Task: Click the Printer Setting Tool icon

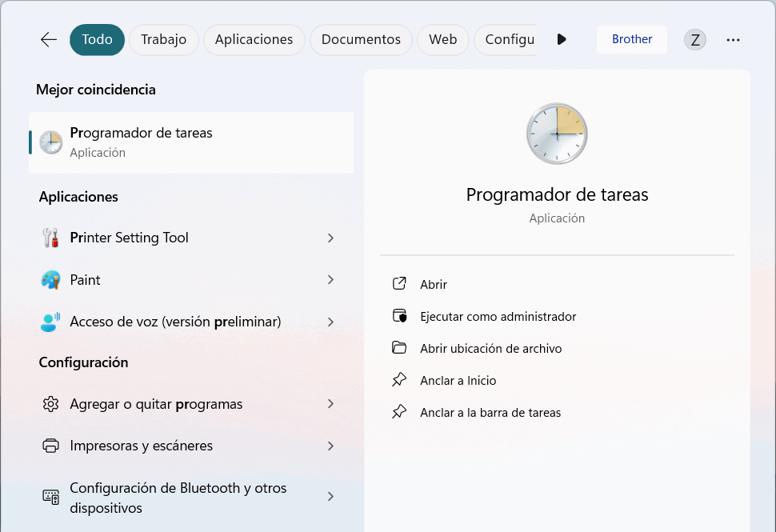Action: pos(50,238)
